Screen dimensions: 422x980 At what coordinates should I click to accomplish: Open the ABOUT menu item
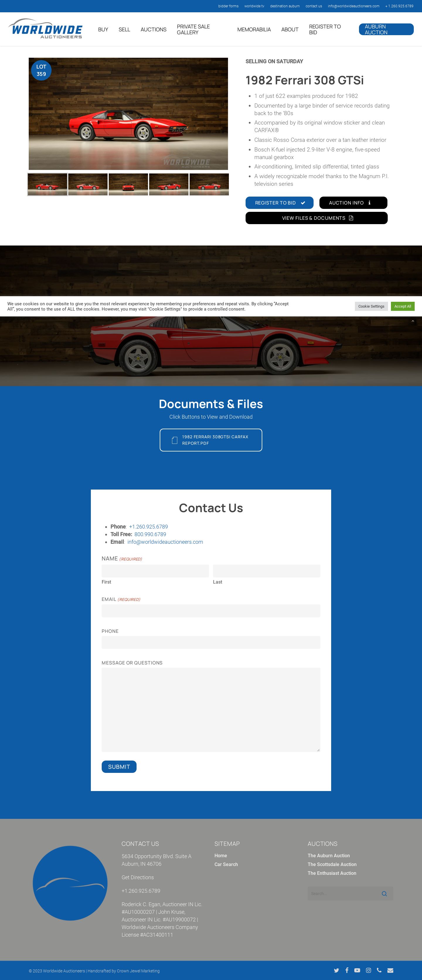(290, 29)
